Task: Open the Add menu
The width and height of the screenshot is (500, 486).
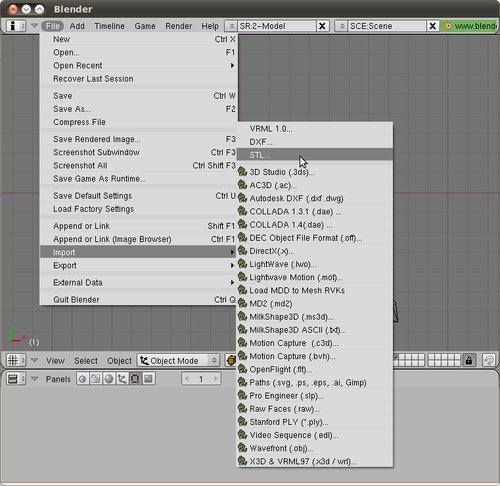Action: (x=77, y=26)
